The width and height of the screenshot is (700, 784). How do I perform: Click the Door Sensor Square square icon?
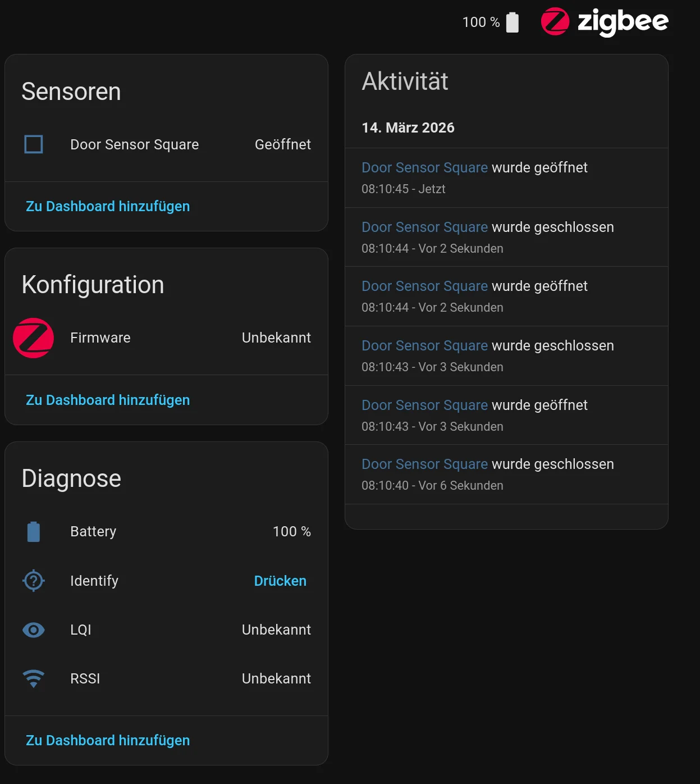pyautogui.click(x=34, y=144)
